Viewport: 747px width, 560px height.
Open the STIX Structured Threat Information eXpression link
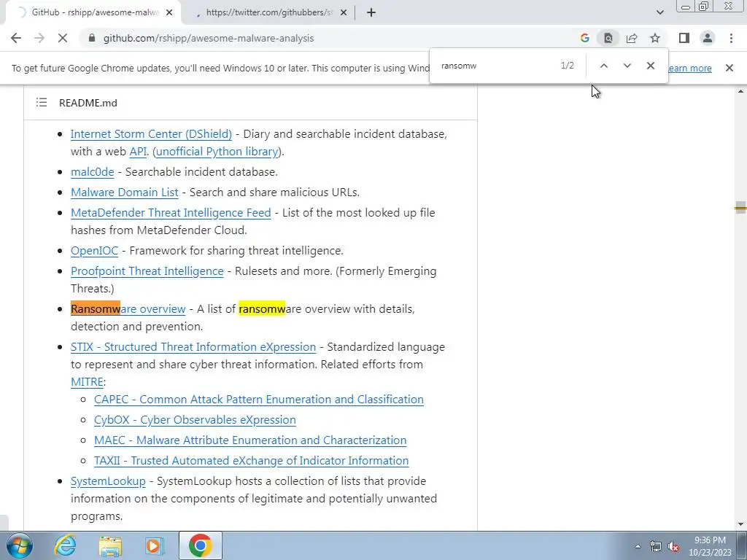click(193, 346)
